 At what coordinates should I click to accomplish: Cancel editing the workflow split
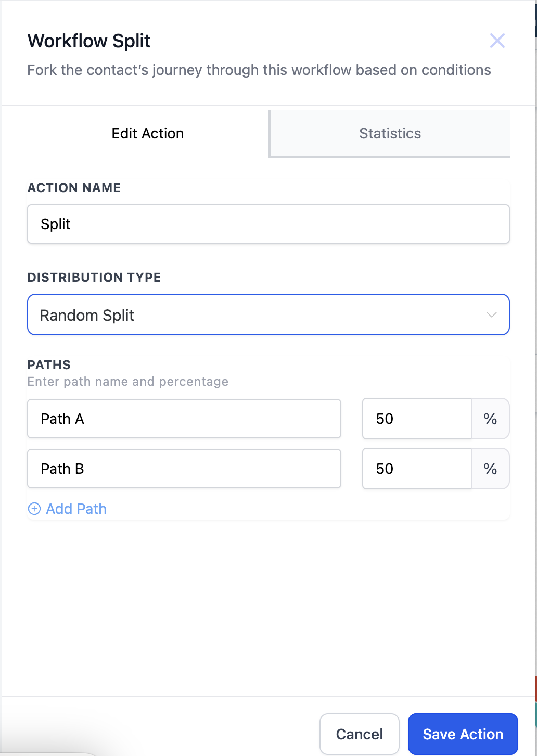point(360,734)
